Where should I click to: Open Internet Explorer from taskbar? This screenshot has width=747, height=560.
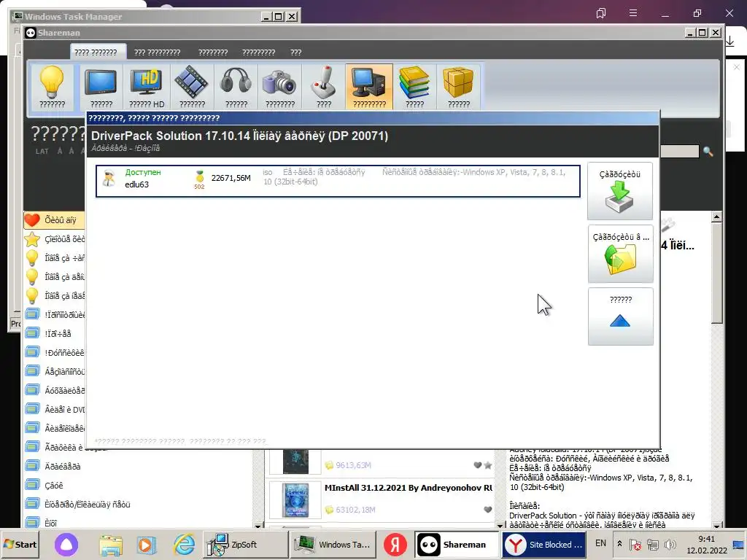pos(184,544)
